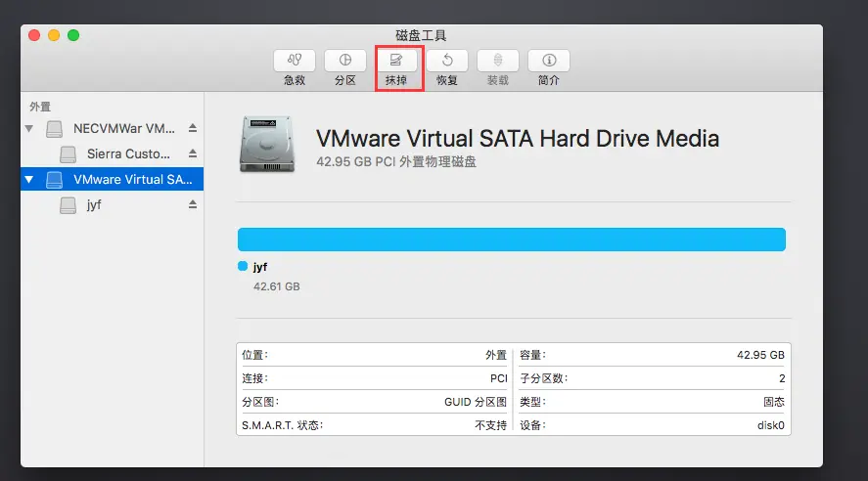The height and width of the screenshot is (481, 868).
Task: Collapse the VMware Virtual SA... disk tree
Action: pyautogui.click(x=28, y=180)
